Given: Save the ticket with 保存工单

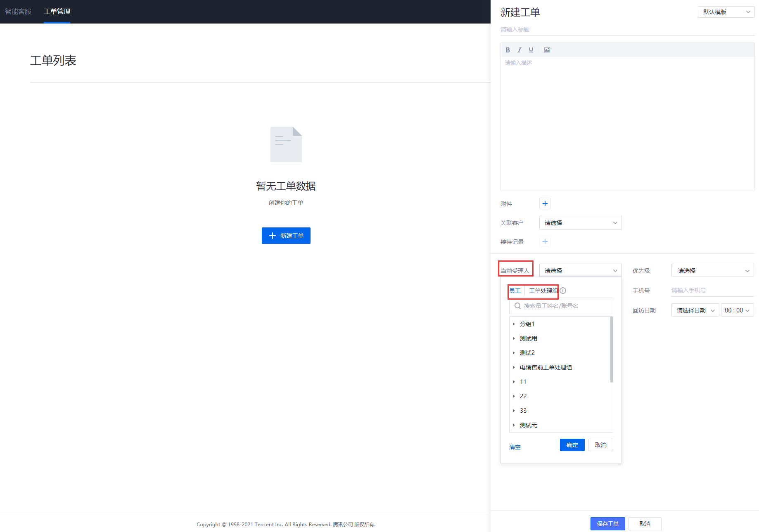Looking at the screenshot, I should (x=607, y=524).
